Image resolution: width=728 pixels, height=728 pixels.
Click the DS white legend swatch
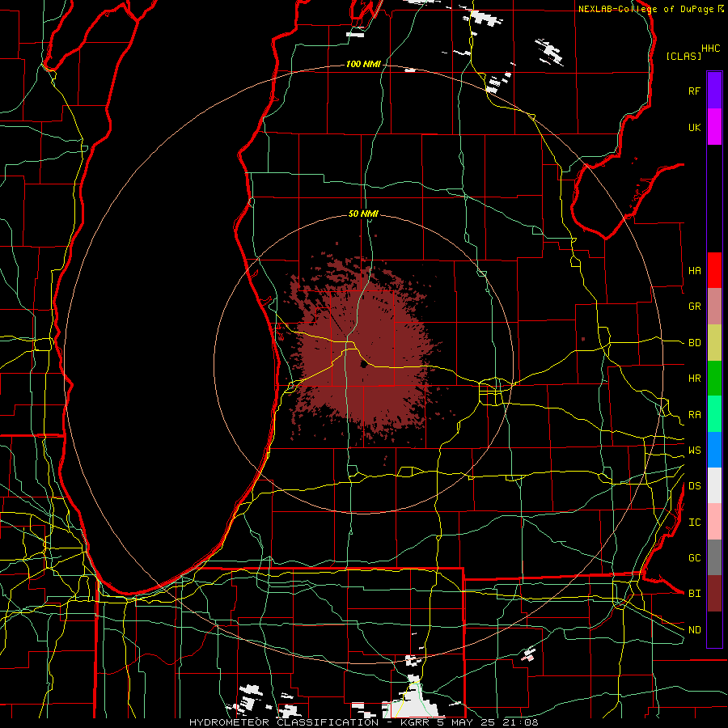coord(714,485)
